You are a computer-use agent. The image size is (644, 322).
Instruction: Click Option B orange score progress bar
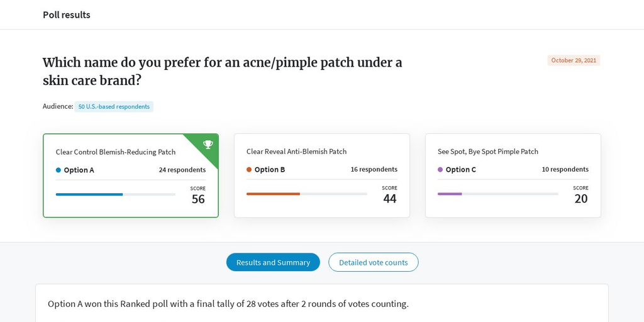coord(307,194)
